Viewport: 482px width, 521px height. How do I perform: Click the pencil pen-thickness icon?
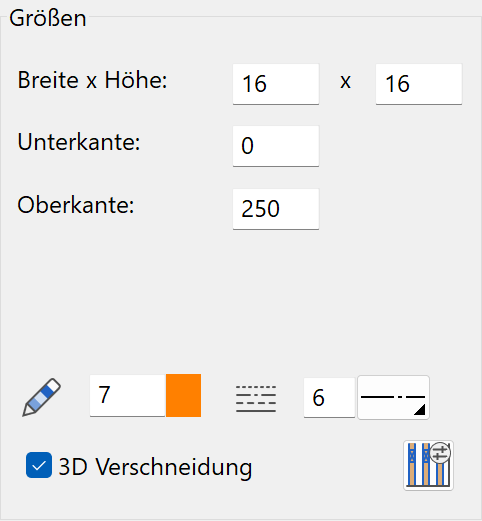(41, 397)
